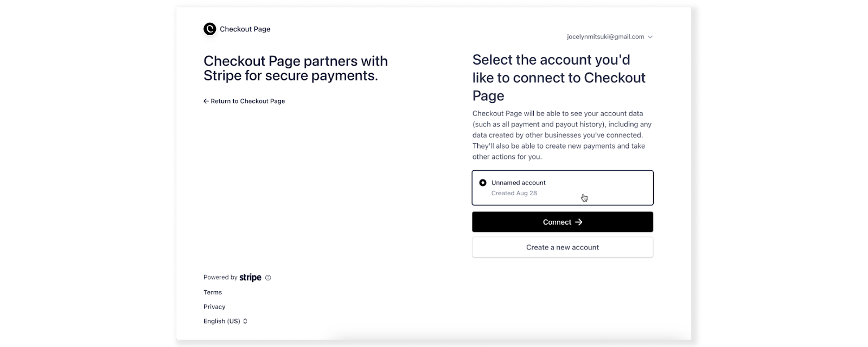Screen dimensions: 868x347
Task: Click the Checkout Page brand name
Action: (x=245, y=29)
